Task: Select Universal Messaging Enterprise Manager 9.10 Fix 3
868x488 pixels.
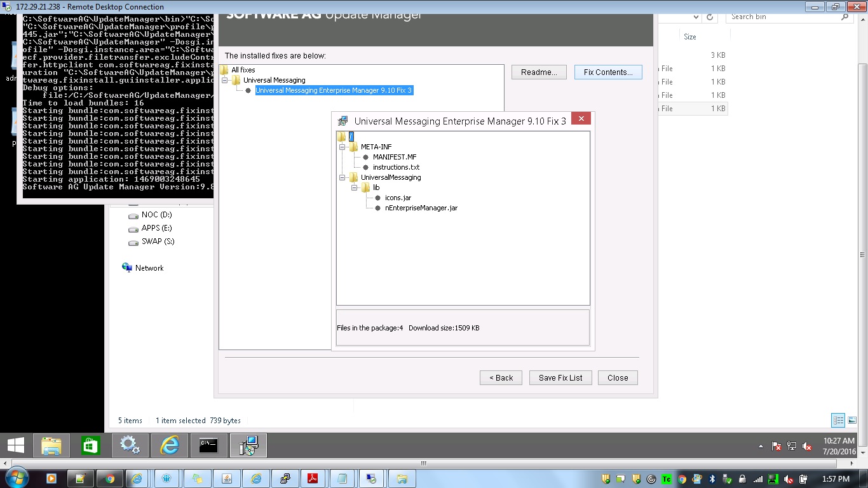Action: pos(334,90)
